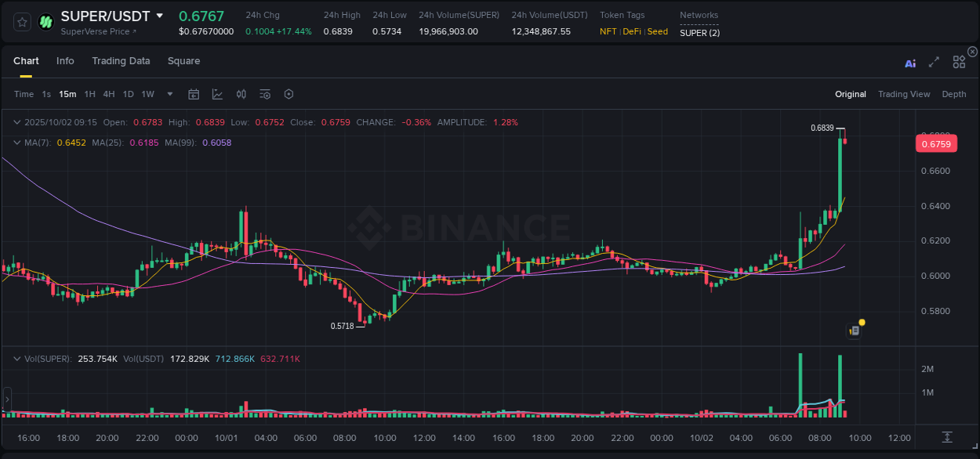This screenshot has height=459, width=980.
Task: Expand the chart to fullscreen
Action: 934,62
